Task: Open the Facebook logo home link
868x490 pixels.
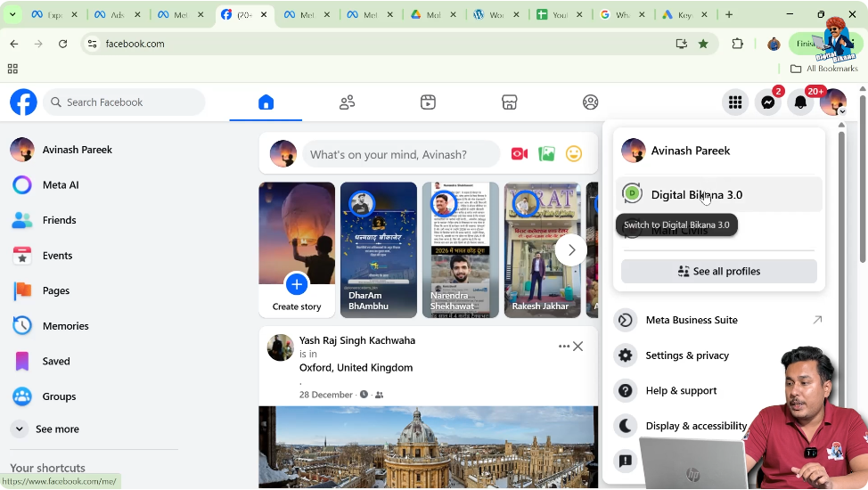Action: point(23,102)
